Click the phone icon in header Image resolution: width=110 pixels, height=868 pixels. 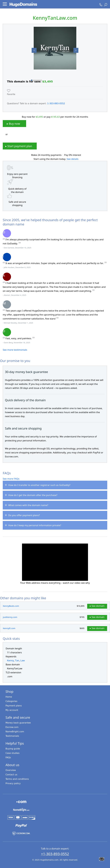100,5
